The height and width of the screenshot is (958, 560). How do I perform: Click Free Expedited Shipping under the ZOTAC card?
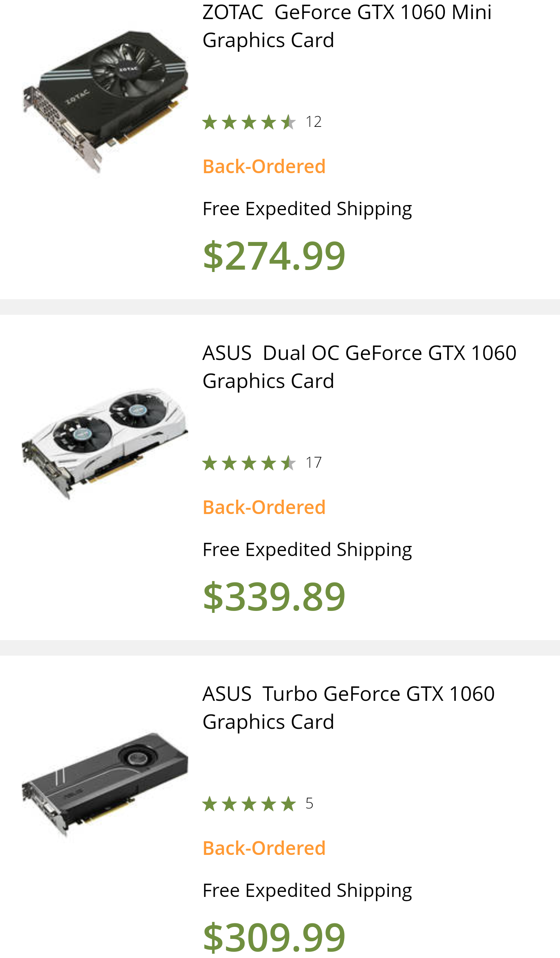coord(307,209)
